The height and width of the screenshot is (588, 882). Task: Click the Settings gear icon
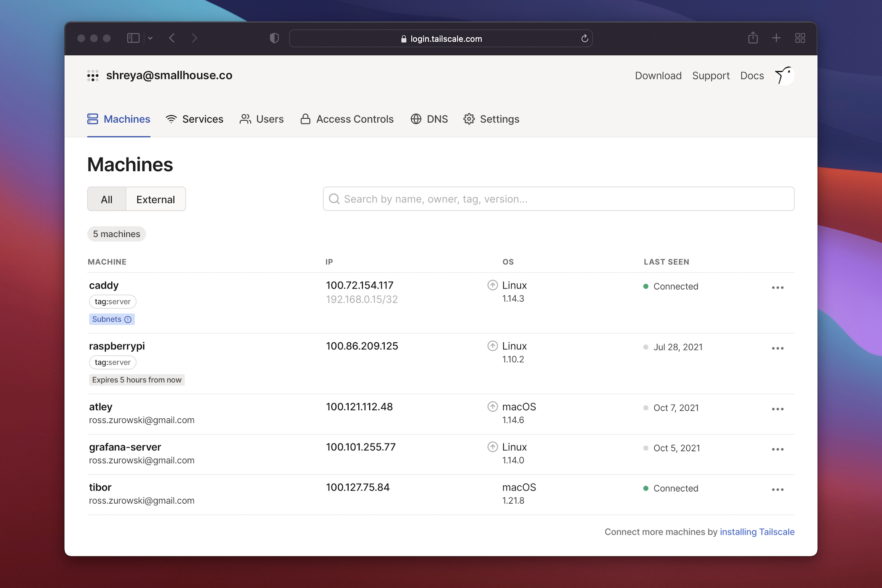coord(469,119)
